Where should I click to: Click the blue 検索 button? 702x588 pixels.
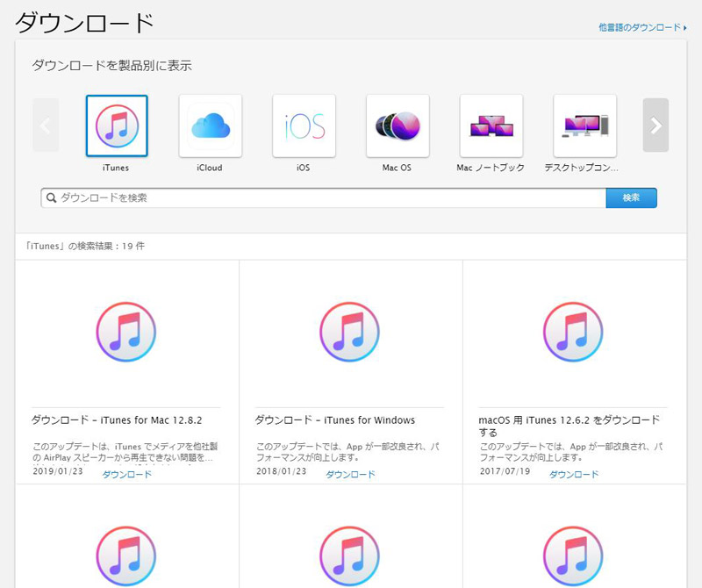pyautogui.click(x=631, y=198)
